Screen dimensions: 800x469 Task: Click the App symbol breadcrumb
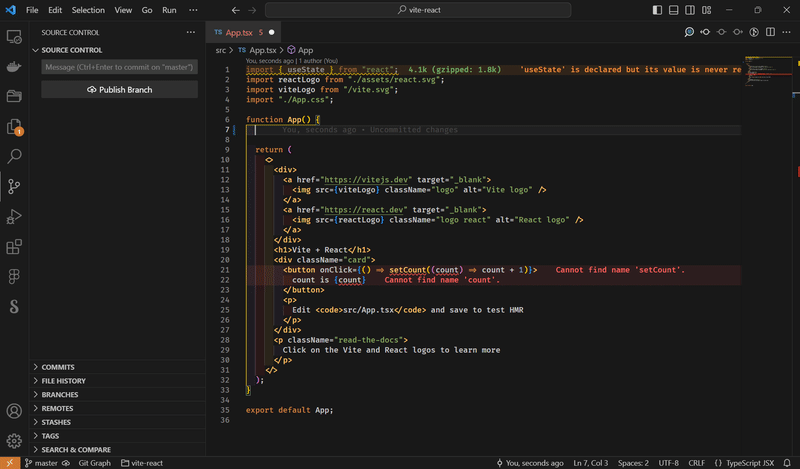[300, 50]
